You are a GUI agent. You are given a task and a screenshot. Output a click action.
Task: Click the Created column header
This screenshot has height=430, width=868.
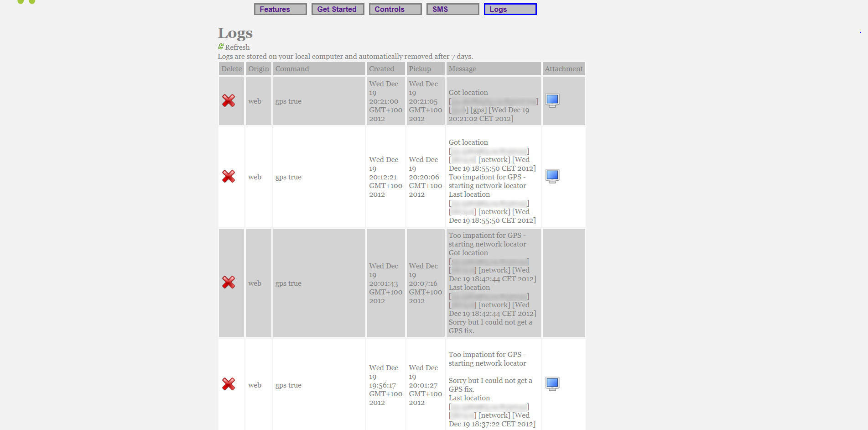point(381,69)
